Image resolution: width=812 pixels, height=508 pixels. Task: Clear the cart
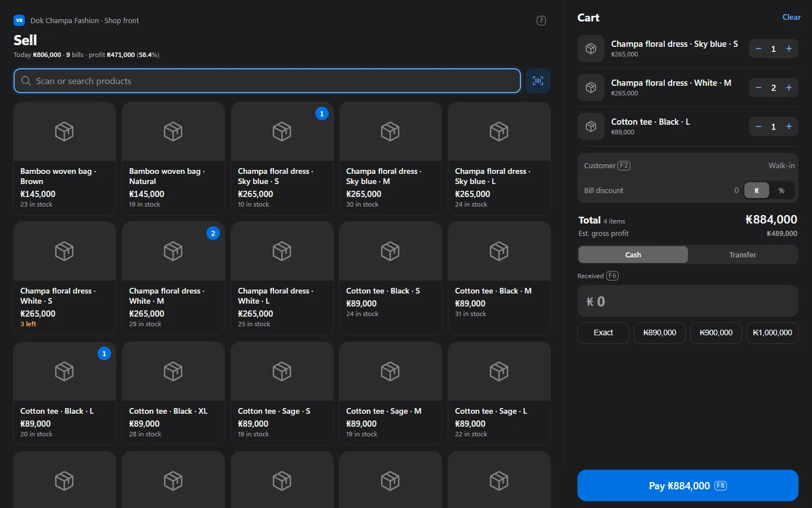click(791, 17)
